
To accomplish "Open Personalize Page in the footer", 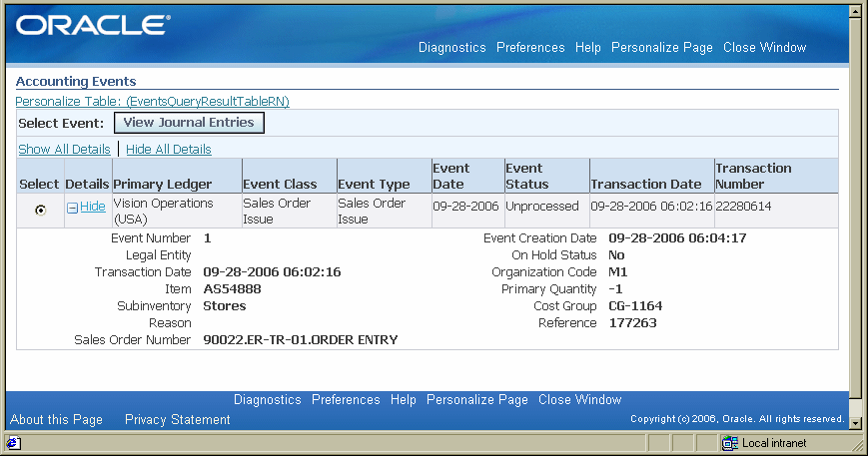I will coord(477,399).
